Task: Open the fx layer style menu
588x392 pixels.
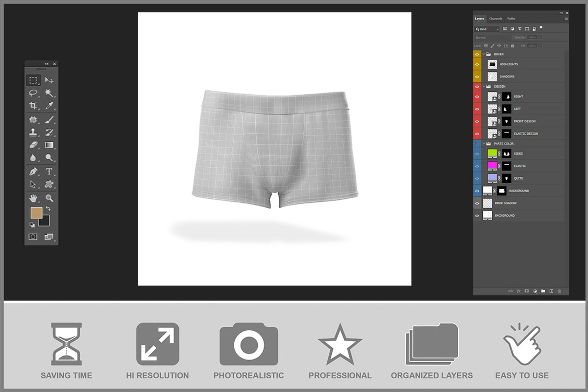Action: 518,291
